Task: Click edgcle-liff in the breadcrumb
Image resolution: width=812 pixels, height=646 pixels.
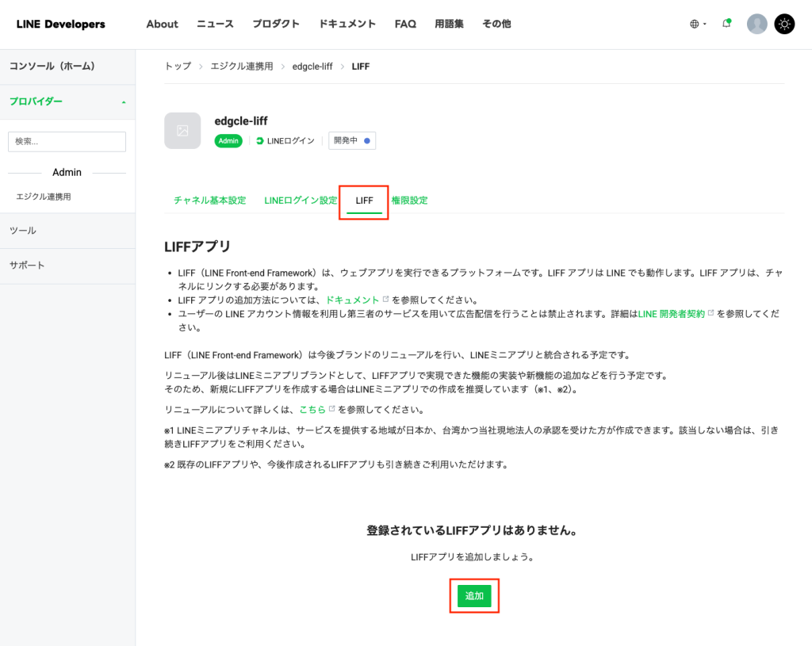Action: click(312, 67)
